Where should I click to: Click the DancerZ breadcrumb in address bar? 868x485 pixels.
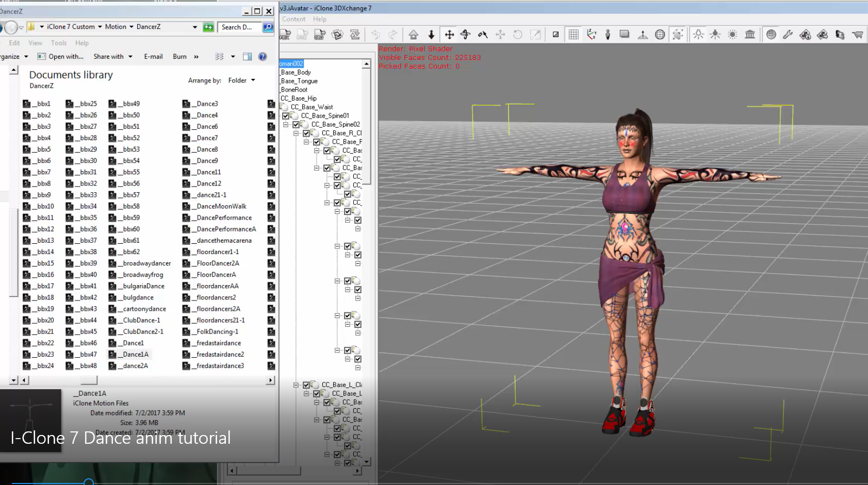pyautogui.click(x=149, y=27)
